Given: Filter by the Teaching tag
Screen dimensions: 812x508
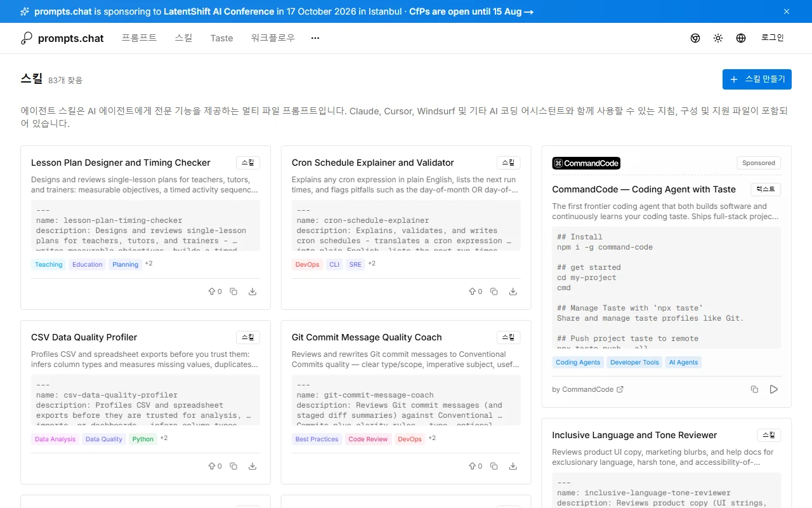Looking at the screenshot, I should tap(49, 265).
